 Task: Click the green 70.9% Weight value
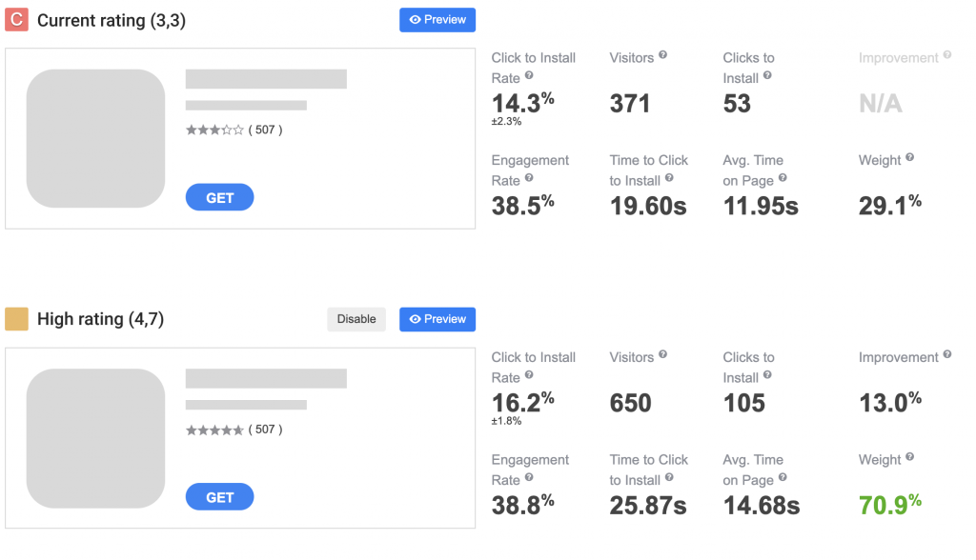(x=889, y=505)
